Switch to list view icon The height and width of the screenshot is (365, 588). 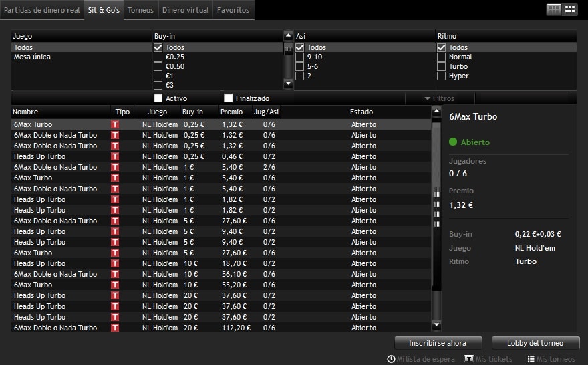[x=569, y=10]
